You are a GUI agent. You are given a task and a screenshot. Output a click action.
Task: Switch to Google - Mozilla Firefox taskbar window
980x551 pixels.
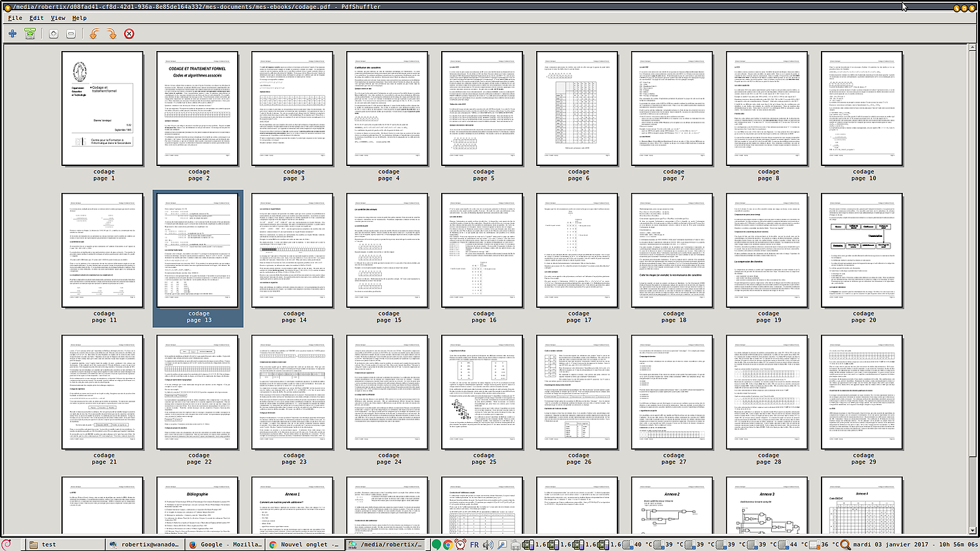click(225, 544)
